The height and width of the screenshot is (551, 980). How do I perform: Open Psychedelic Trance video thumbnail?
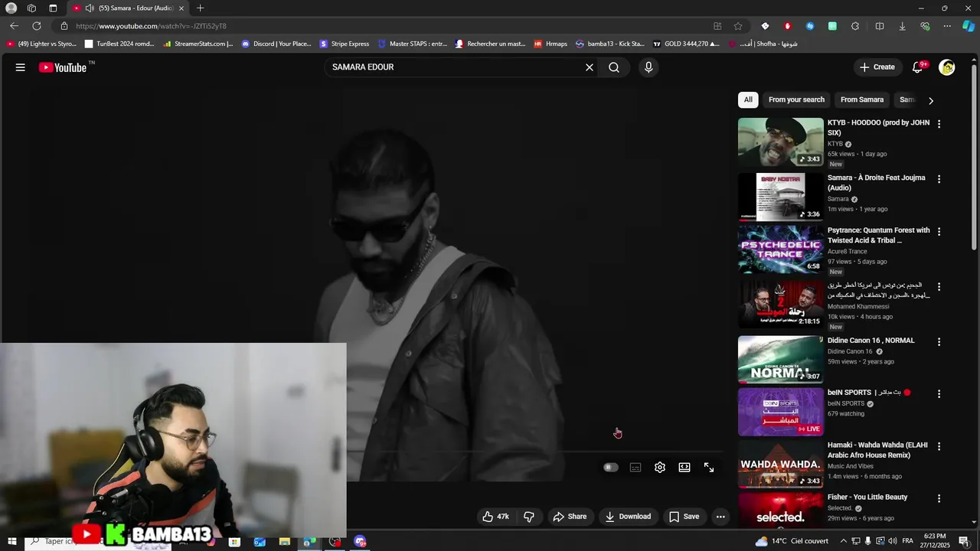(780, 249)
